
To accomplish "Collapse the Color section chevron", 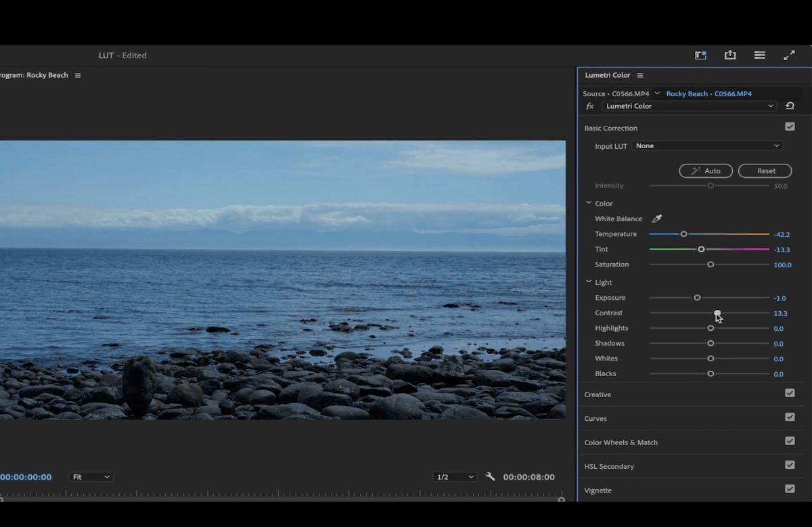I will pos(589,203).
